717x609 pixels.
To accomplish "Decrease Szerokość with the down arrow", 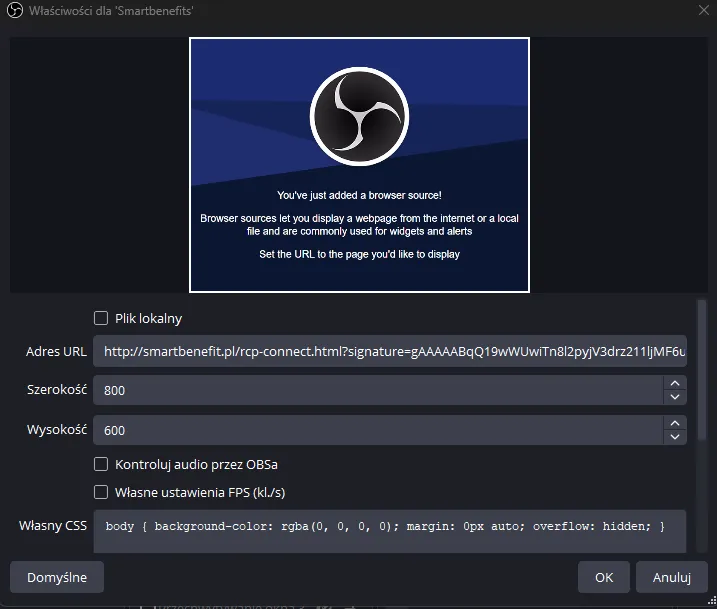I will 674,397.
